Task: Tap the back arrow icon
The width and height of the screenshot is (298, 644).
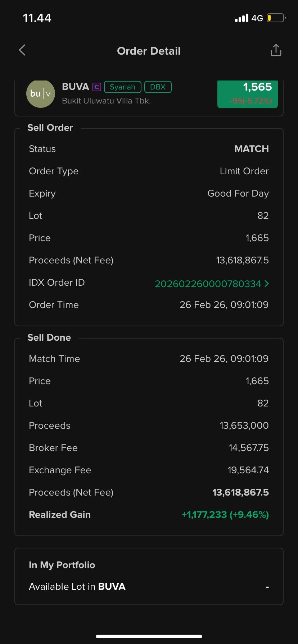Action: click(x=22, y=50)
